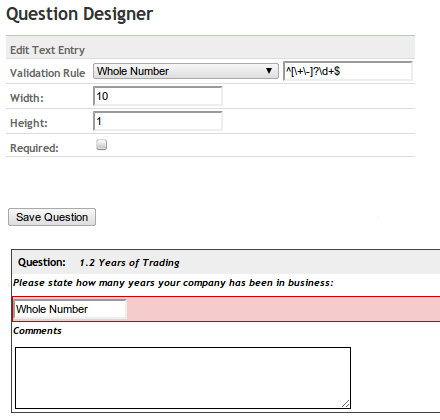This screenshot has width=440, height=420.
Task: Click the Height label
Action: pos(29,123)
